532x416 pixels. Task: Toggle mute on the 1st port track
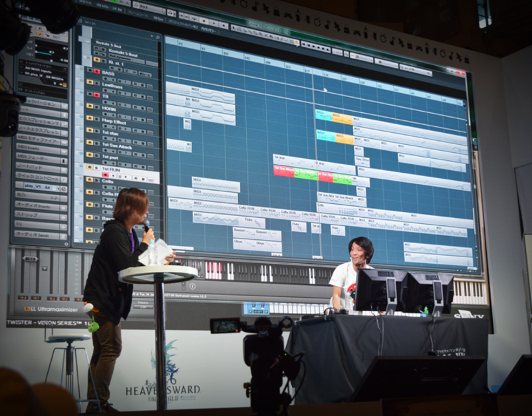pyautogui.click(x=90, y=155)
